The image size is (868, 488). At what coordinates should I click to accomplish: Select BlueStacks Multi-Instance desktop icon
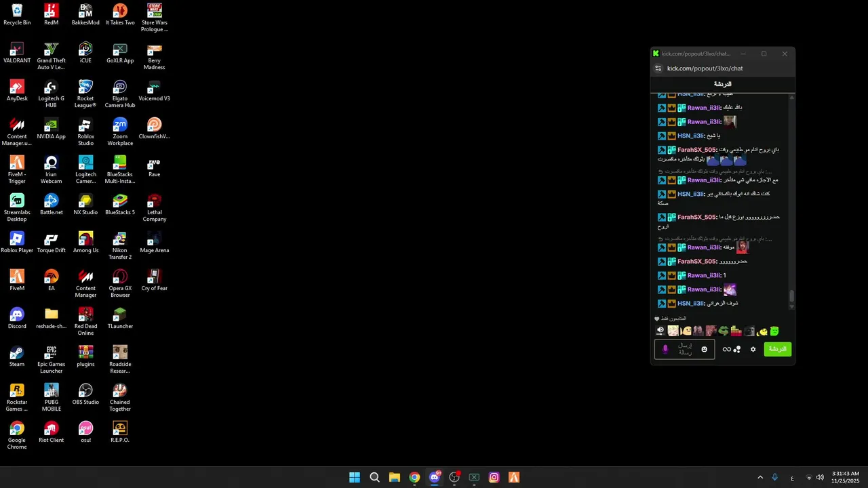(120, 170)
